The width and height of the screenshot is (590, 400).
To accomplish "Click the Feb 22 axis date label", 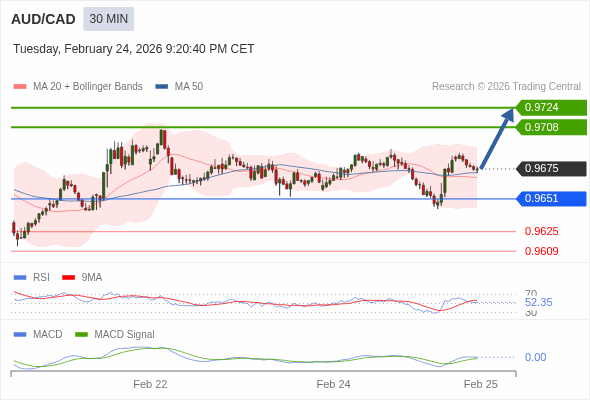I will [x=150, y=384].
